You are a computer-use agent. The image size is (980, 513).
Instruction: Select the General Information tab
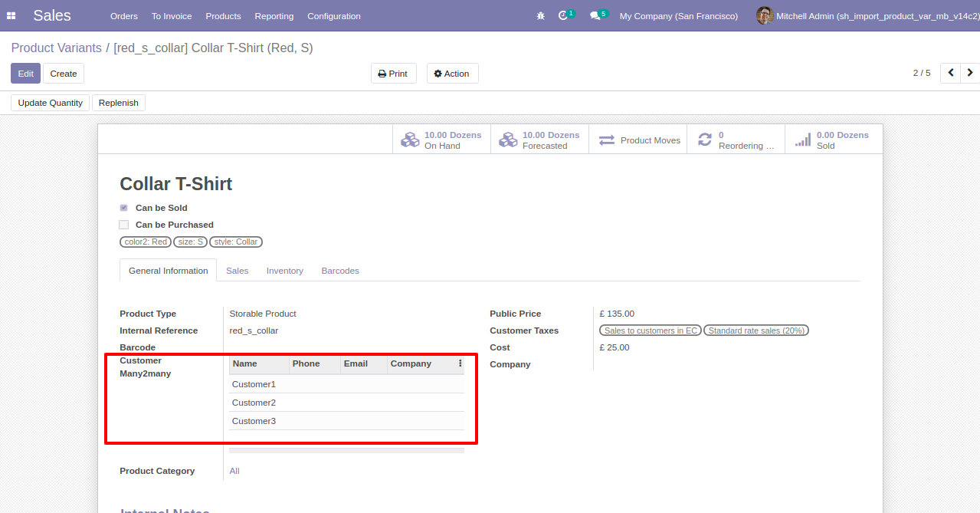[169, 271]
